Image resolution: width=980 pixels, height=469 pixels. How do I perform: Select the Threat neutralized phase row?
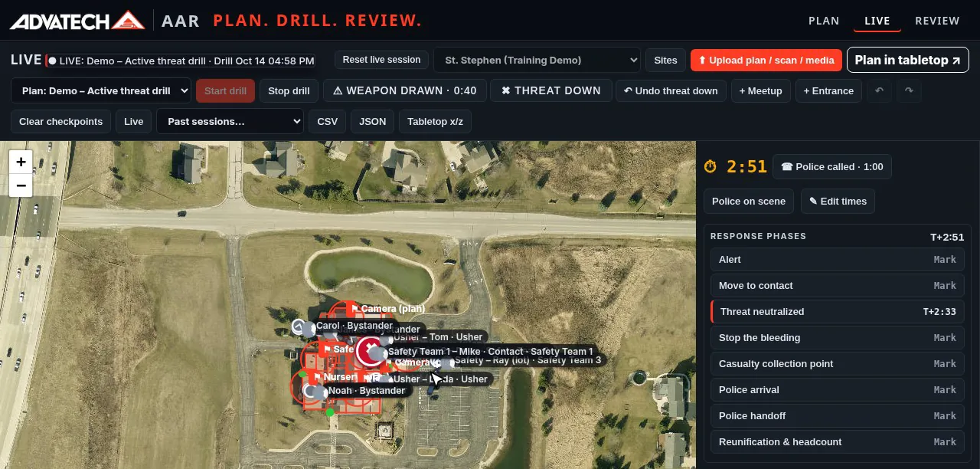pyautogui.click(x=838, y=311)
